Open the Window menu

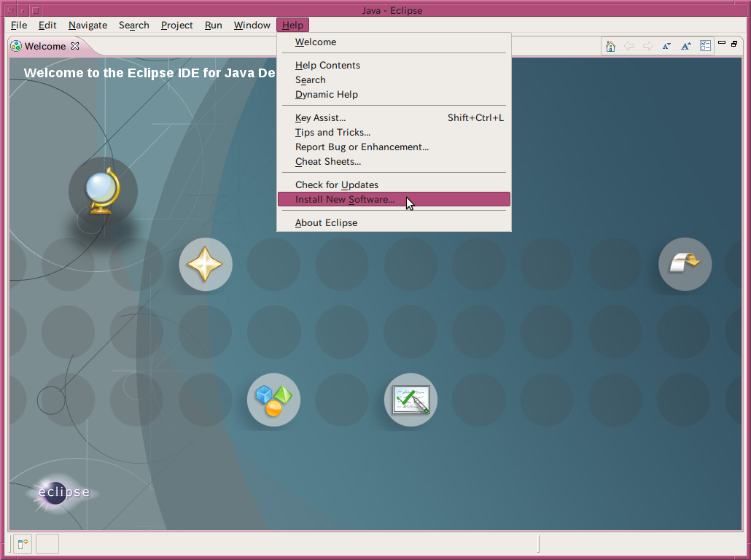(x=252, y=25)
